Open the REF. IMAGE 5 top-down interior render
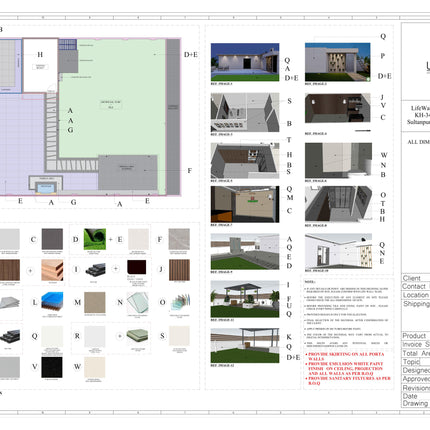Viewport: 430px width, 430px height. [x=245, y=161]
